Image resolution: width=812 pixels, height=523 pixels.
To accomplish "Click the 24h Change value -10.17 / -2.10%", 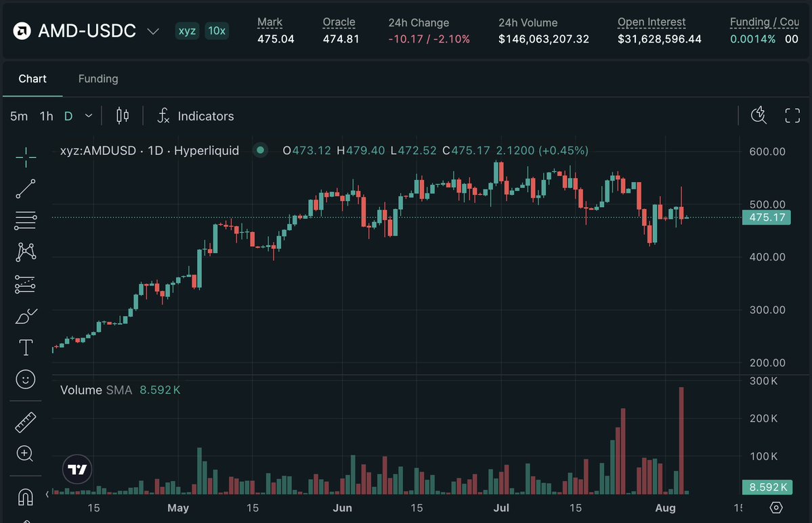I will click(x=429, y=39).
